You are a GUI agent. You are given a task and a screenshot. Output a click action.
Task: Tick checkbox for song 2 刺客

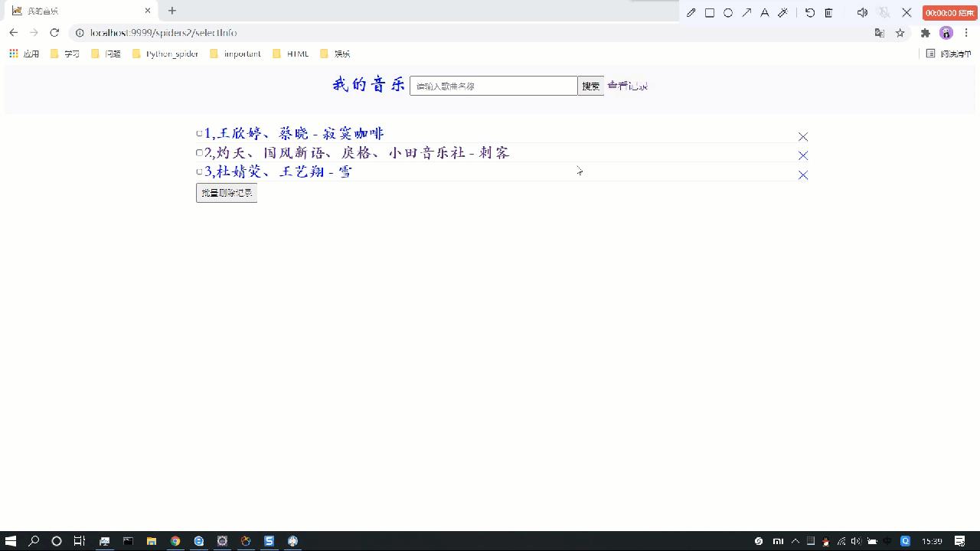[199, 153]
